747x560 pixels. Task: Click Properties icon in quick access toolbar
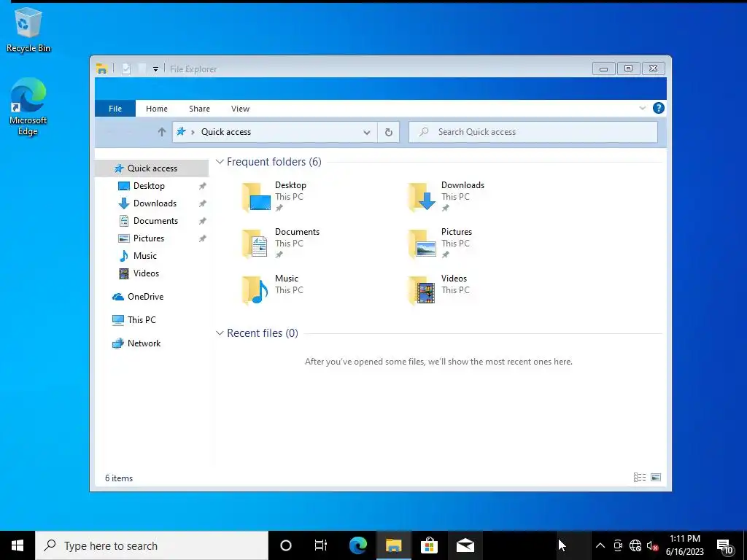pos(126,69)
